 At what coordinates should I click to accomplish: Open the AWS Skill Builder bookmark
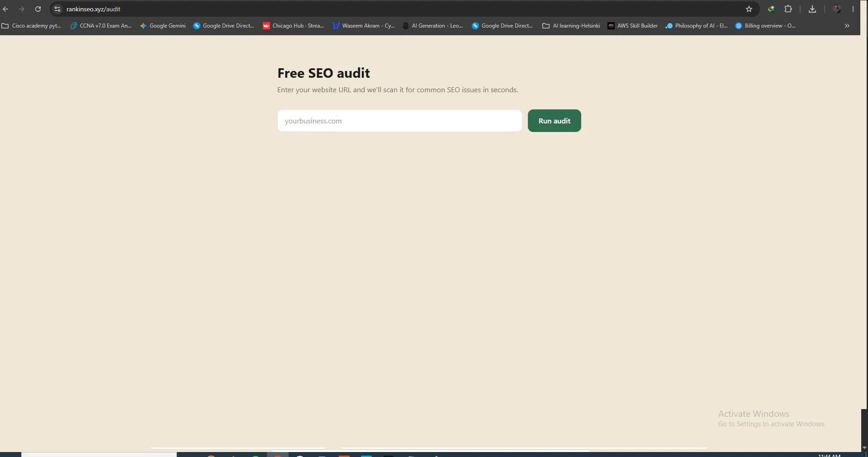click(633, 26)
